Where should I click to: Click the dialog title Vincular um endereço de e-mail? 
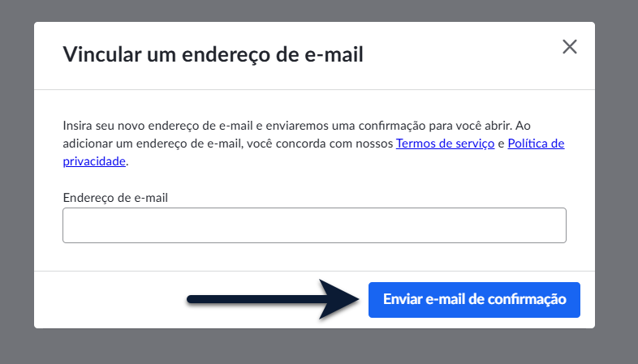point(213,54)
